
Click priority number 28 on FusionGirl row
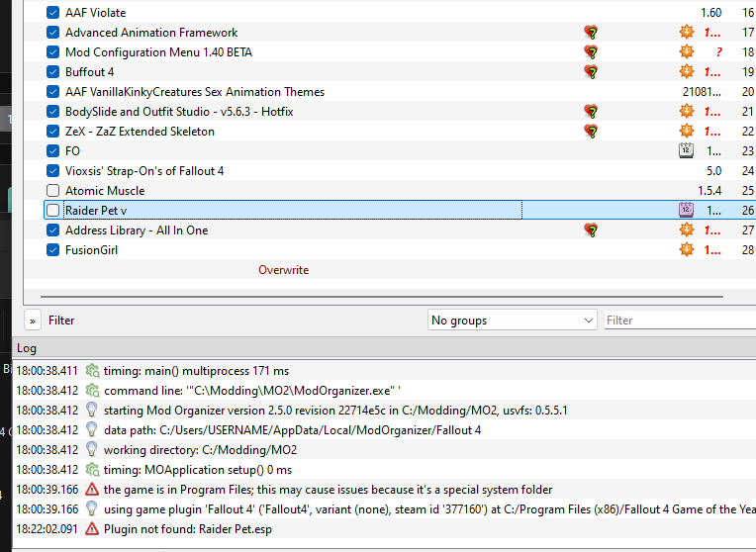748,249
